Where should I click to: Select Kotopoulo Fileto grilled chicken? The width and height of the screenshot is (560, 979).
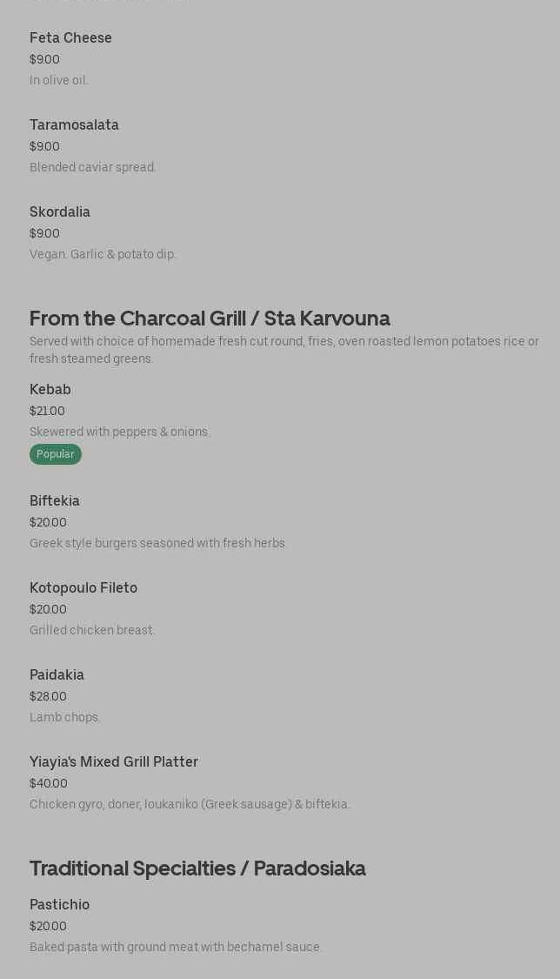click(83, 588)
